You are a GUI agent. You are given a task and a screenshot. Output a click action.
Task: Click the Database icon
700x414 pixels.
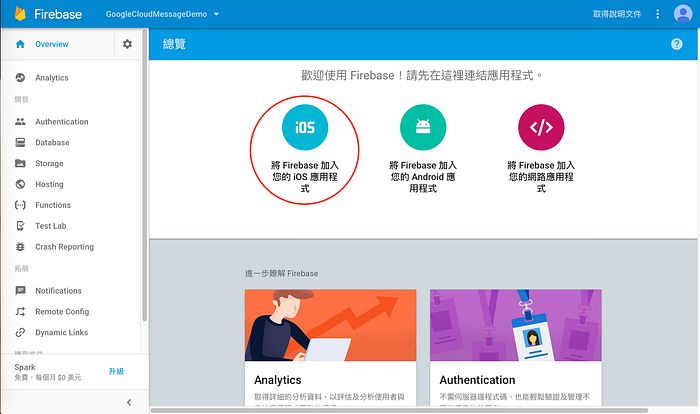click(x=20, y=142)
